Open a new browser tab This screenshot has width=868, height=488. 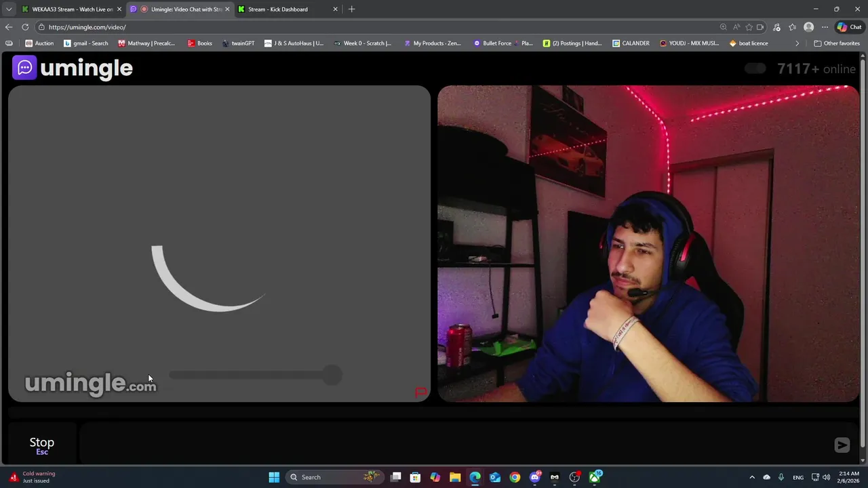click(x=351, y=9)
